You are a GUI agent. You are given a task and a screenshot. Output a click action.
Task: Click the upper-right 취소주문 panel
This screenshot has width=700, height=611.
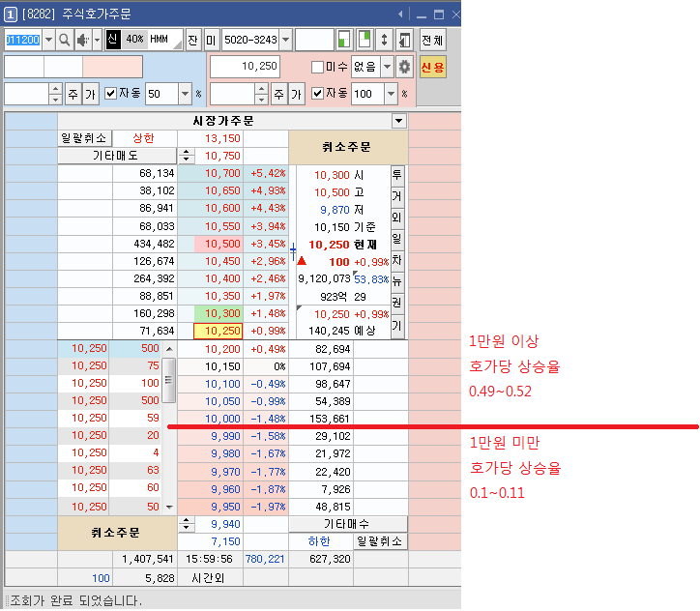(348, 147)
